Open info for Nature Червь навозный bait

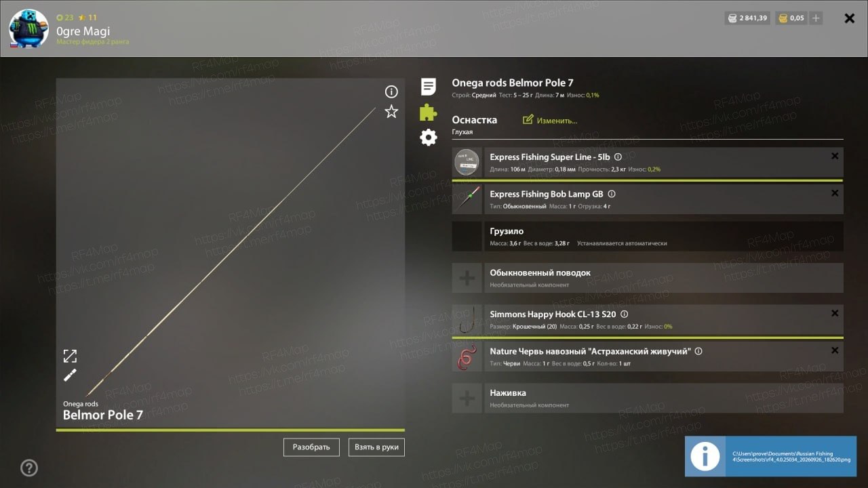pos(698,352)
